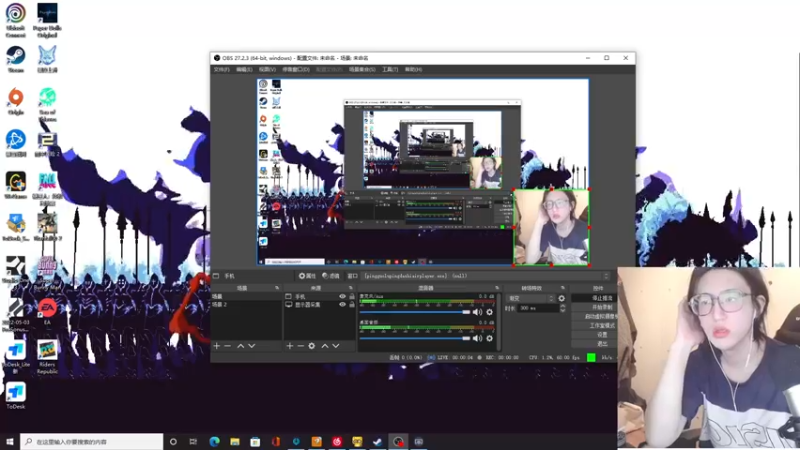Toggle visibility of first source row

click(x=342, y=296)
